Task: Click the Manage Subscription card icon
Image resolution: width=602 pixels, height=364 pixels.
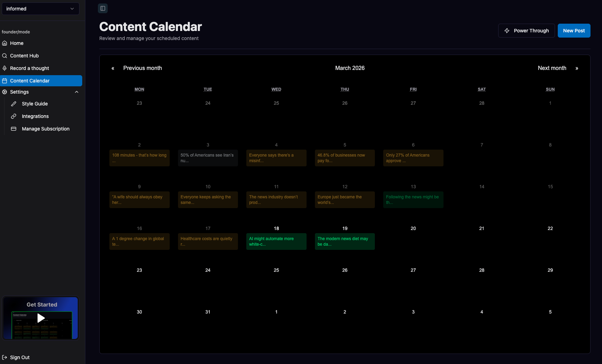Action: pos(13,129)
